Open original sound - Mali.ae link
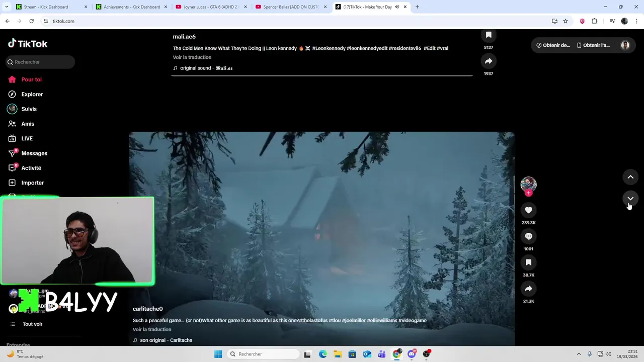 pyautogui.click(x=206, y=68)
